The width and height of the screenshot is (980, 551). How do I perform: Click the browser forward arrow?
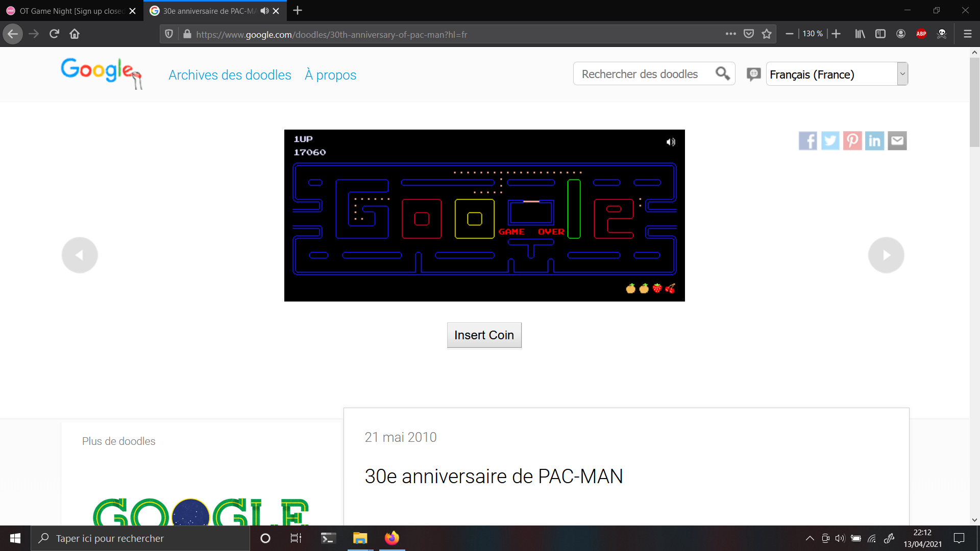[x=34, y=34]
